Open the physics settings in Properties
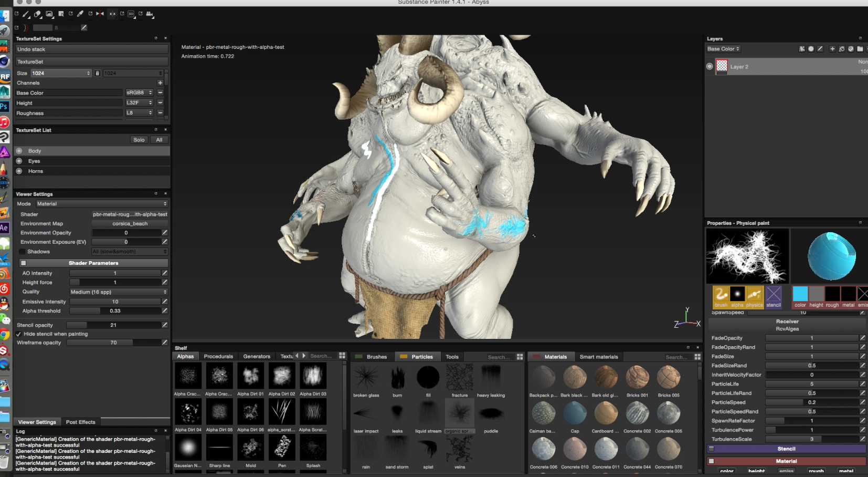 (x=754, y=297)
